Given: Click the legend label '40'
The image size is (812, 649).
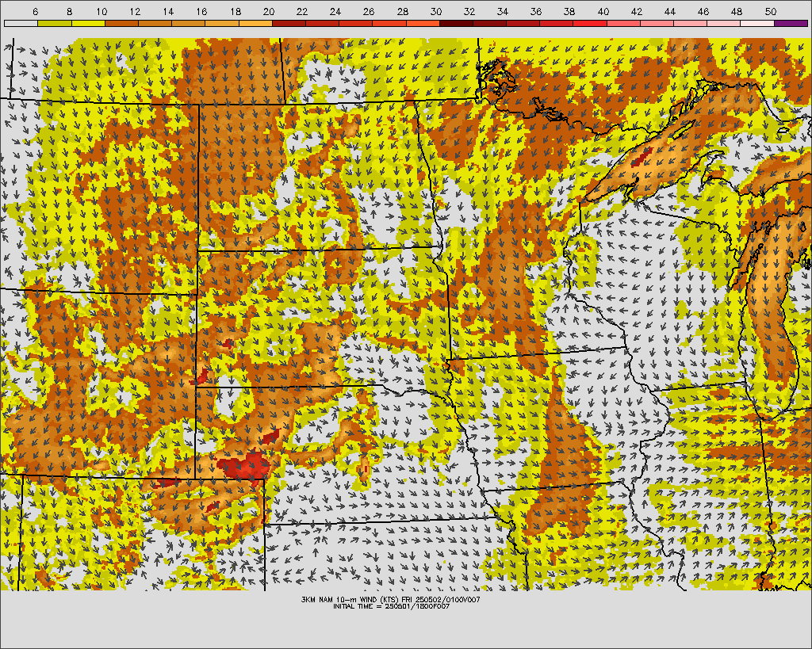Looking at the screenshot, I should [603, 11].
